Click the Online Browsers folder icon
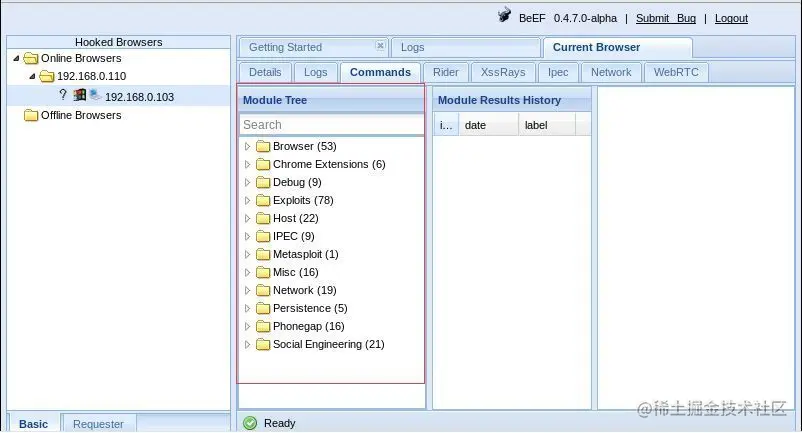 point(31,58)
